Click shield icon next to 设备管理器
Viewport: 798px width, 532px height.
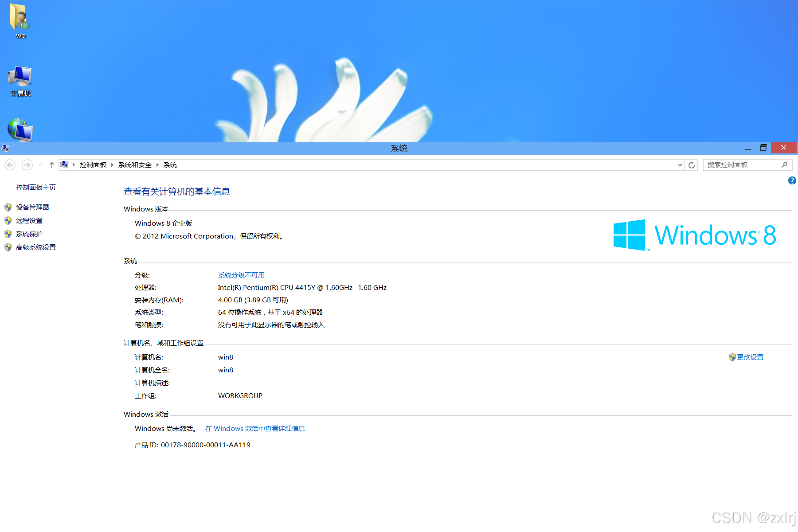pyautogui.click(x=8, y=207)
